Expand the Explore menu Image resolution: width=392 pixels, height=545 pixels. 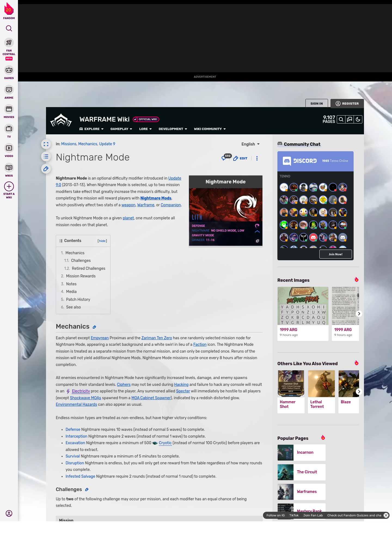91,129
